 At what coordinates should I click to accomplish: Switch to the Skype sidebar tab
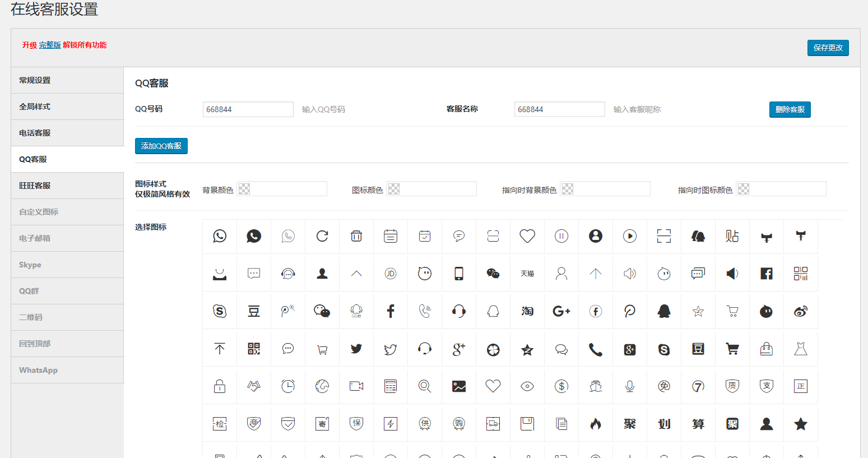click(x=67, y=265)
